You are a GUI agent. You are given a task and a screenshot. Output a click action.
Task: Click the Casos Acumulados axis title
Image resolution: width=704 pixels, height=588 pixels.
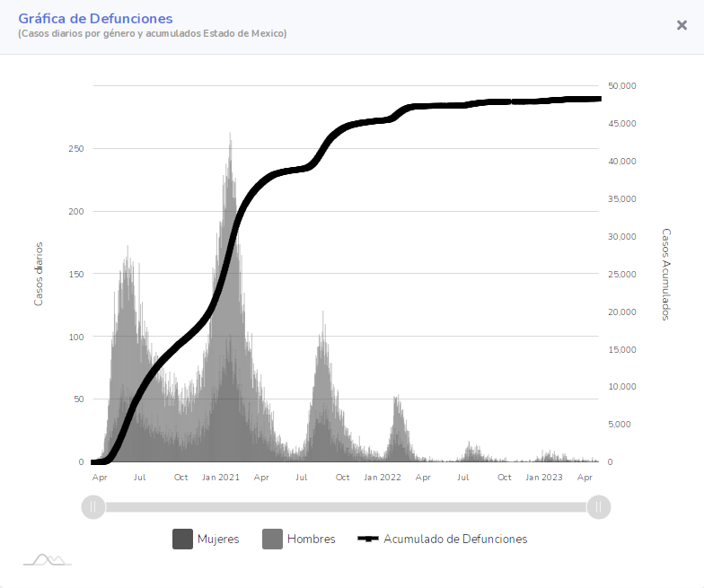pos(666,275)
